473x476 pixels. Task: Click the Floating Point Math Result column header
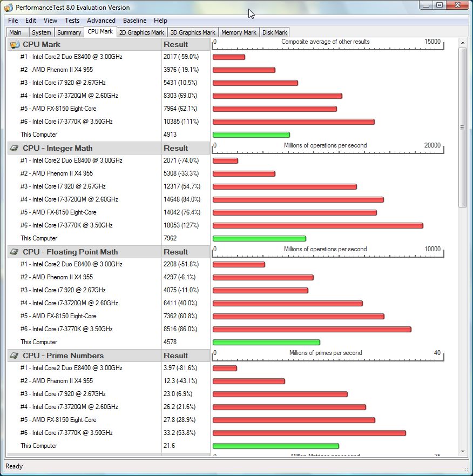point(186,252)
